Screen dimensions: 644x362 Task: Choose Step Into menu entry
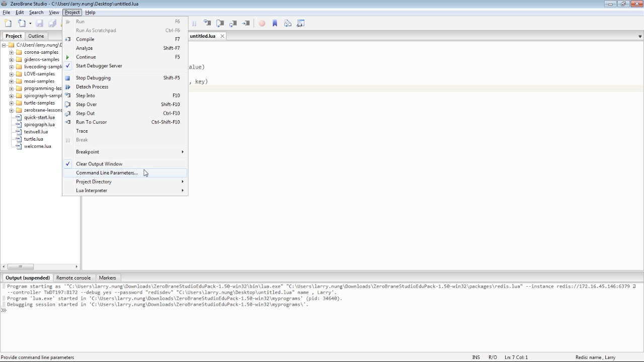click(125, 96)
